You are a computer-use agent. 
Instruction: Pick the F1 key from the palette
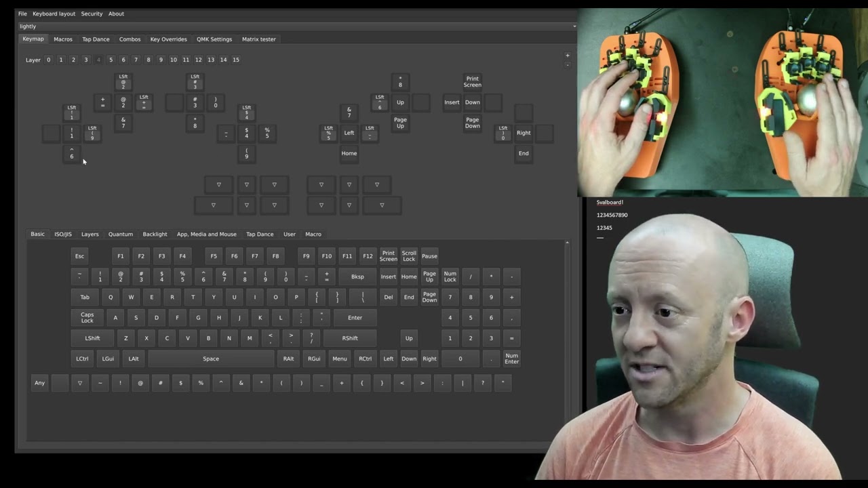click(121, 256)
